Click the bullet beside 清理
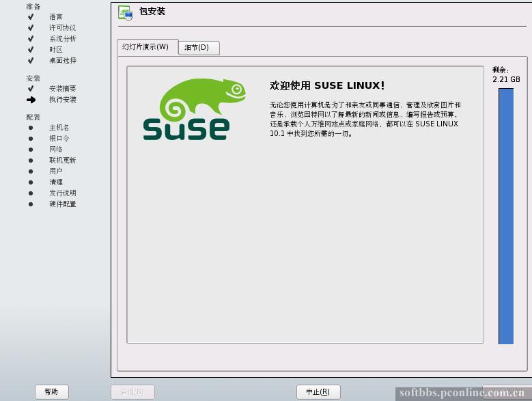Screen dimensions: 532x401 point(31,182)
